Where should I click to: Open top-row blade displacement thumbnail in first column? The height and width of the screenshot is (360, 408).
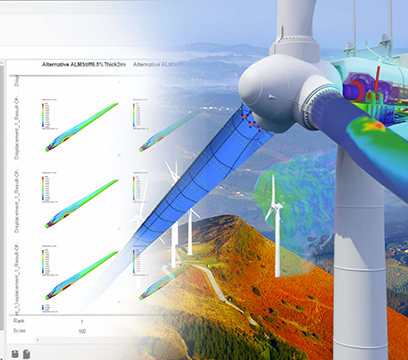(x=82, y=127)
